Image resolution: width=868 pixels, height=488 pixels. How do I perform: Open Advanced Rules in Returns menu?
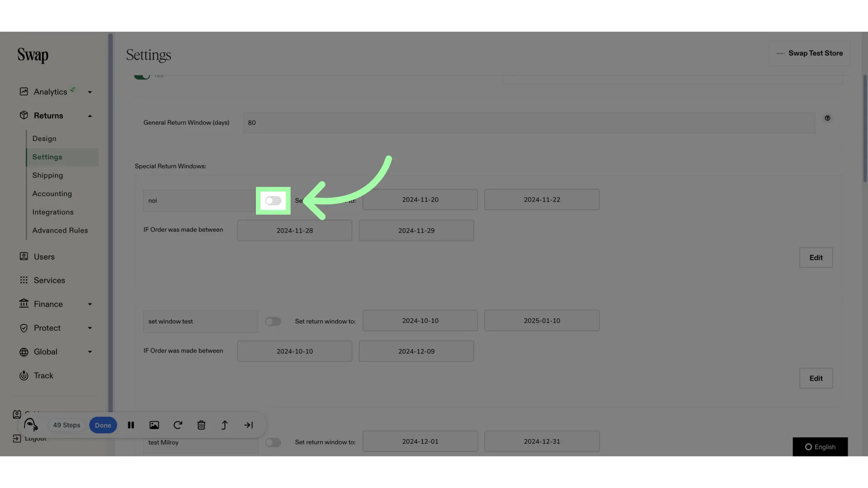pyautogui.click(x=60, y=230)
